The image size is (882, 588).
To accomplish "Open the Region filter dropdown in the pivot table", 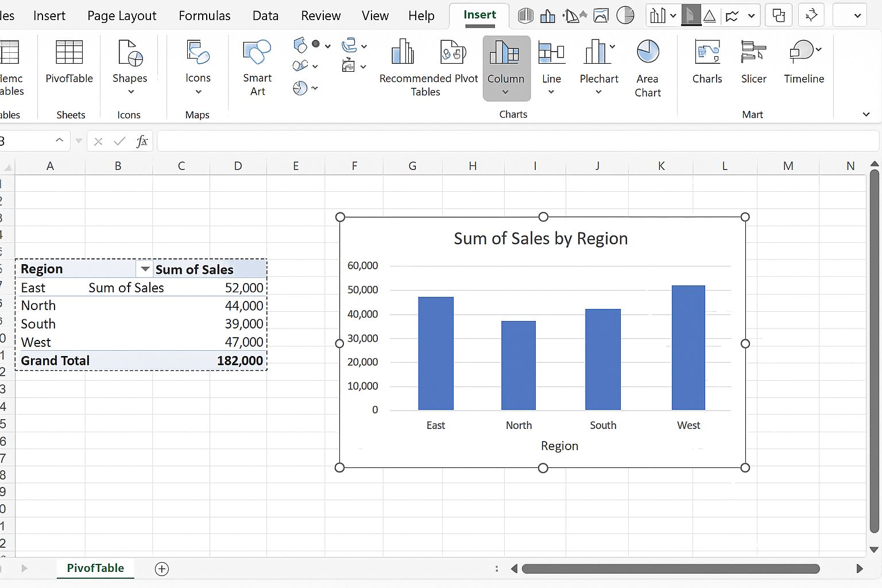I will (x=145, y=269).
